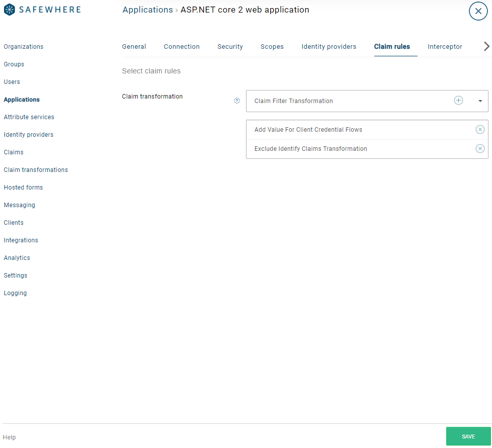Screen dimensions: 492x448
Task: Switch to the Interceptor tab
Action: point(445,47)
